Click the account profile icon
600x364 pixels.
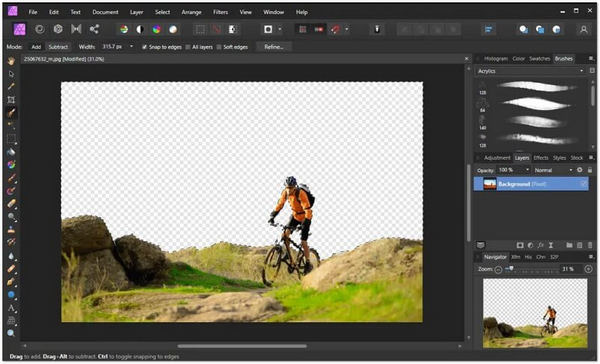pos(584,29)
